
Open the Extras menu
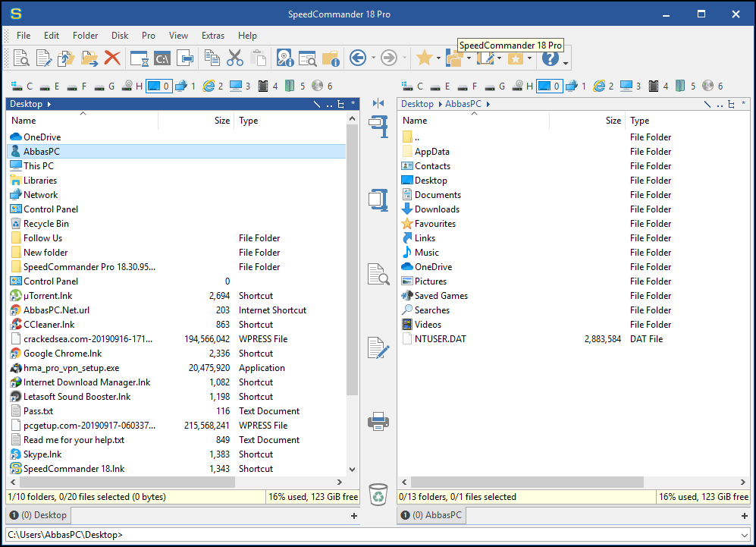212,35
